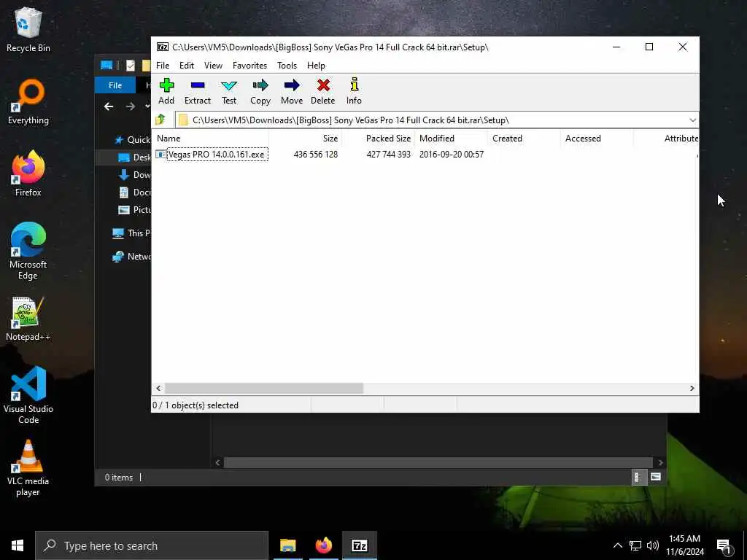The image size is (747, 560).
Task: Click the 7-Zip horizontal scrollbar thumb
Action: click(264, 389)
